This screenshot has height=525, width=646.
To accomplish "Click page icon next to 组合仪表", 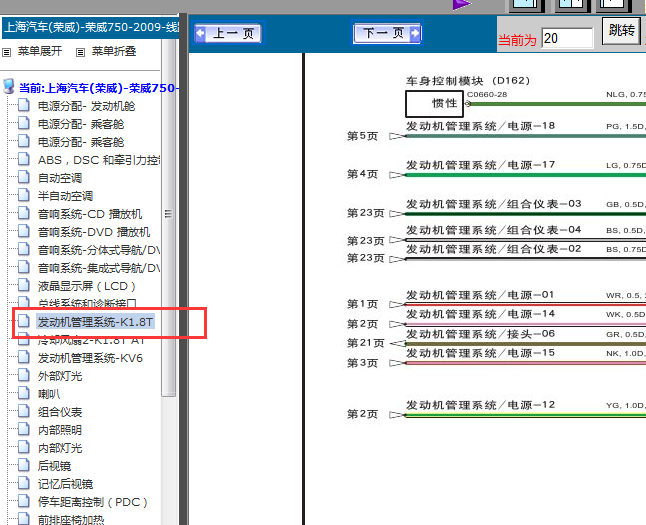I will click(23, 411).
